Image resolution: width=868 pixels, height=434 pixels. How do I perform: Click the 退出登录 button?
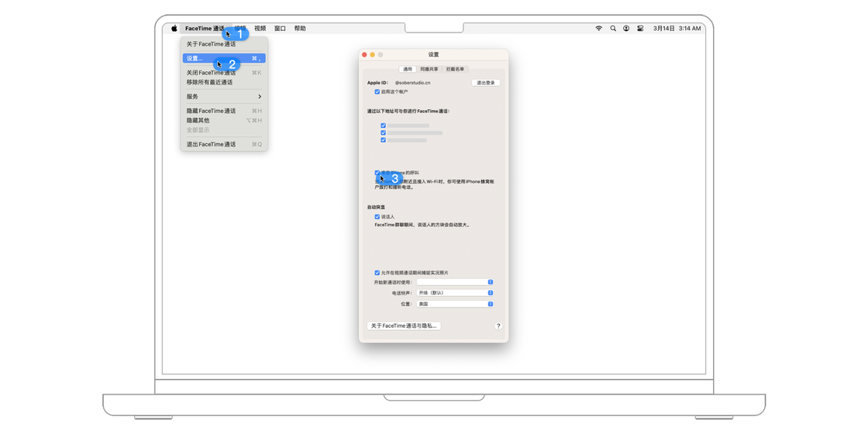click(x=485, y=82)
